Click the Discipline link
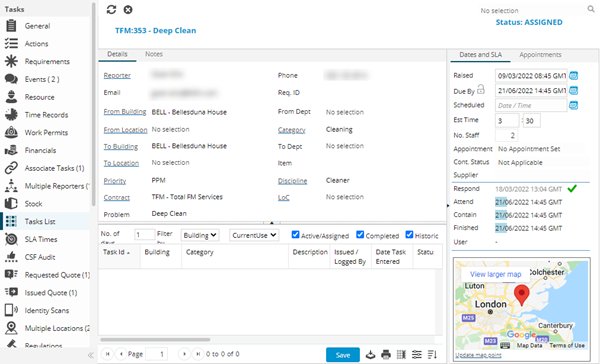Image resolution: width=600 pixels, height=364 pixels. tap(292, 181)
